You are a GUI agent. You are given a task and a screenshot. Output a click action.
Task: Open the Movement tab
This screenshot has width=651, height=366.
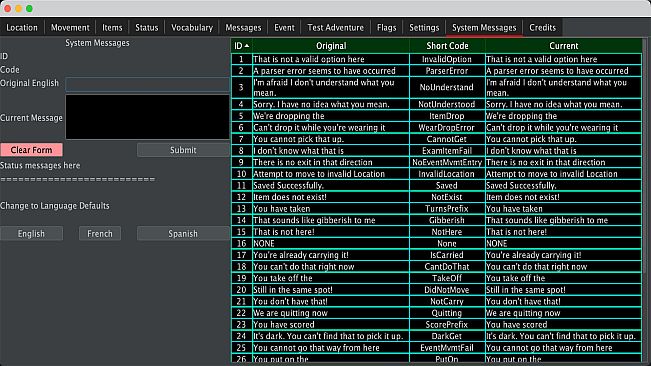point(70,28)
